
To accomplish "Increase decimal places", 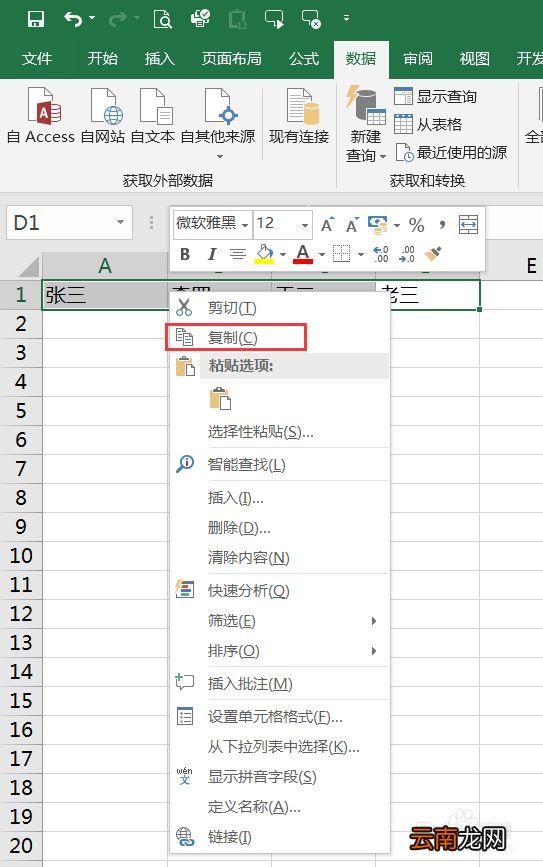I will [381, 254].
